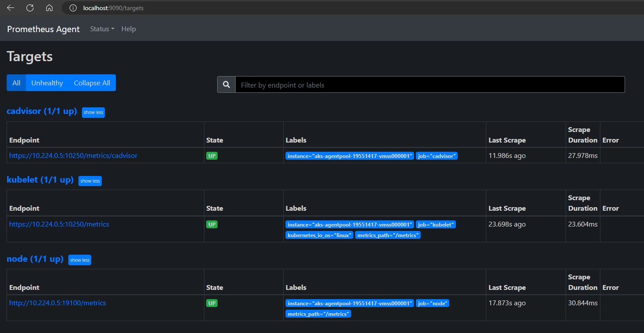Open the Status dropdown menu
This screenshot has height=333, width=644.
102,29
